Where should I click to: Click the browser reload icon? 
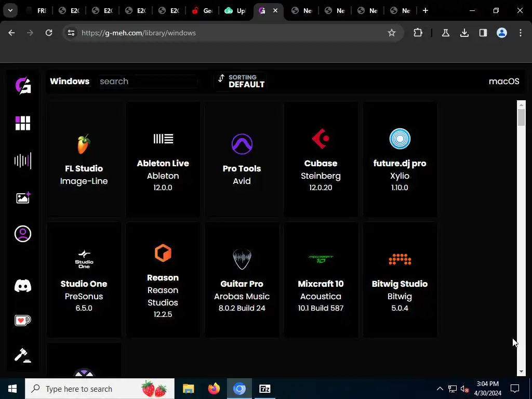click(x=49, y=33)
